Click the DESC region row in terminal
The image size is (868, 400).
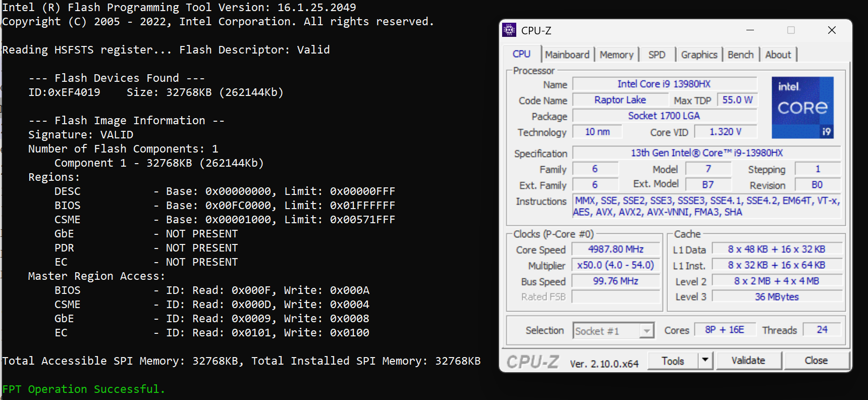225,191
